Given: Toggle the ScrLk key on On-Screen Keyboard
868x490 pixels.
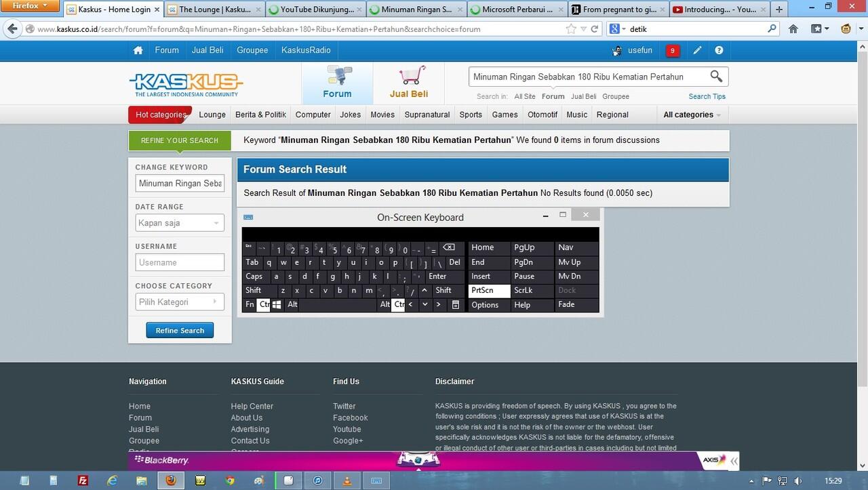Looking at the screenshot, I should 532,291.
